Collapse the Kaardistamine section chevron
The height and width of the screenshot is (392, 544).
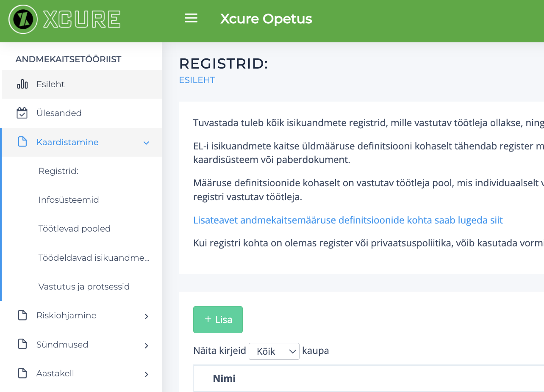coord(146,143)
